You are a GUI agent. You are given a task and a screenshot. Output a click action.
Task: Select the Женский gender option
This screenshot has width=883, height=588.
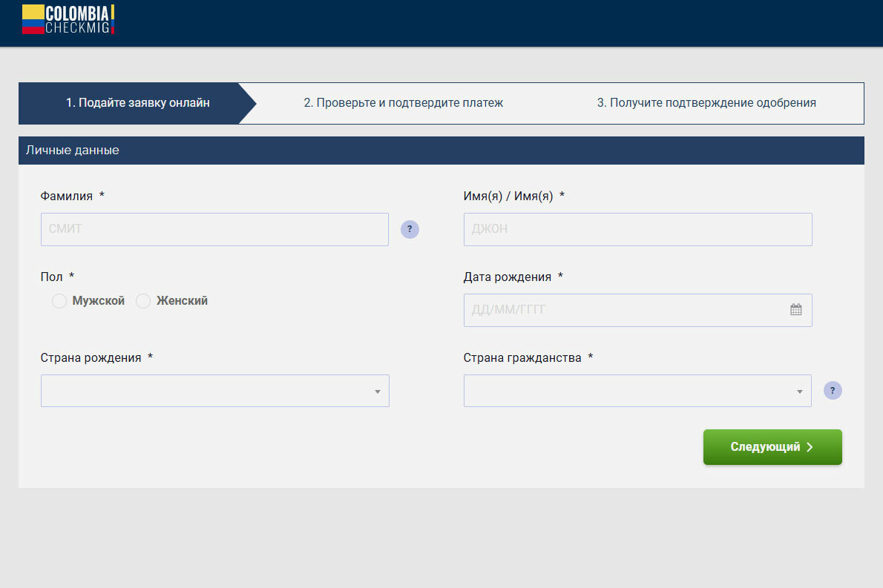(x=143, y=301)
